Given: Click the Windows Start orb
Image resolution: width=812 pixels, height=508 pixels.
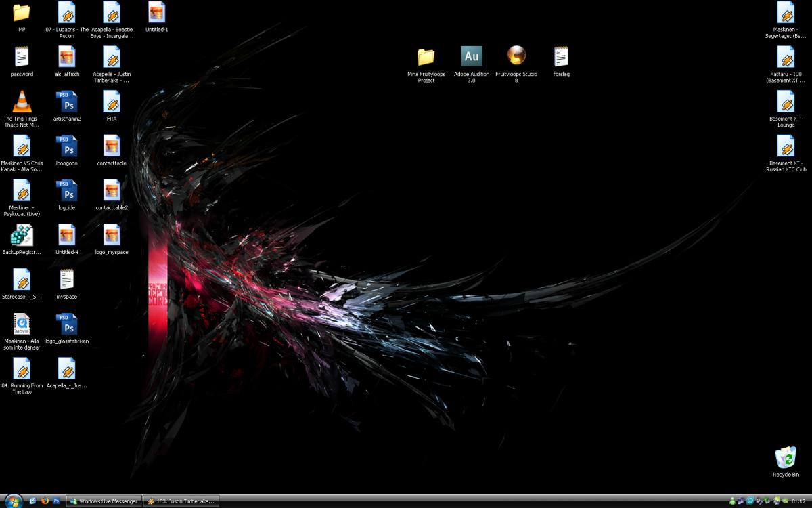Looking at the screenshot, I should point(14,501).
